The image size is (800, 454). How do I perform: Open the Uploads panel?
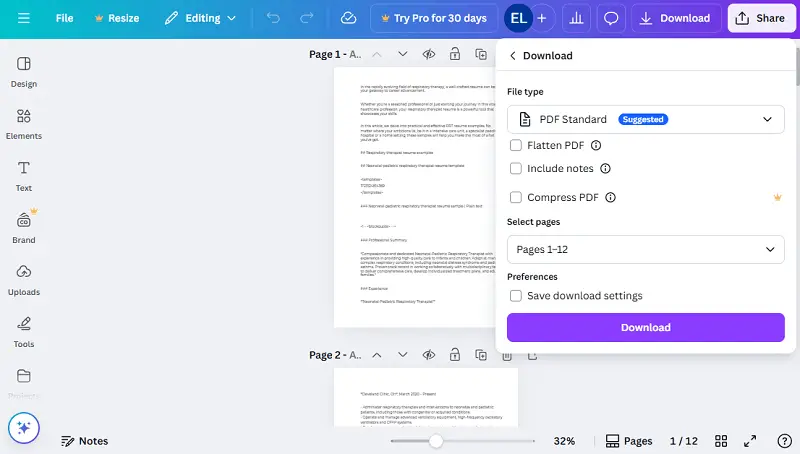pyautogui.click(x=24, y=280)
